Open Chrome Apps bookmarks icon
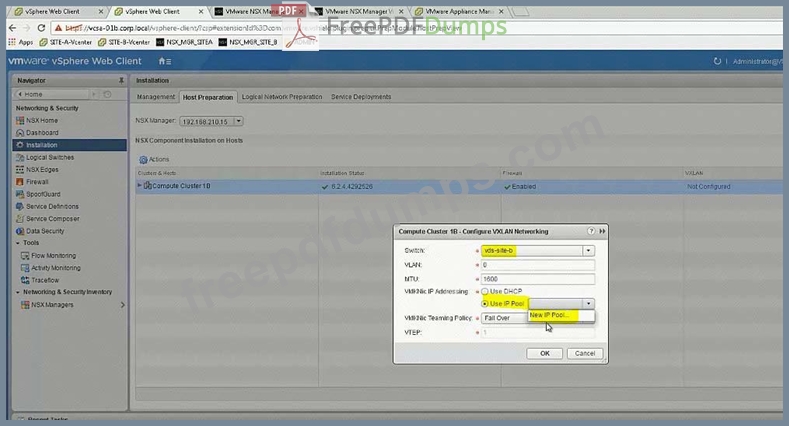 click(12, 42)
